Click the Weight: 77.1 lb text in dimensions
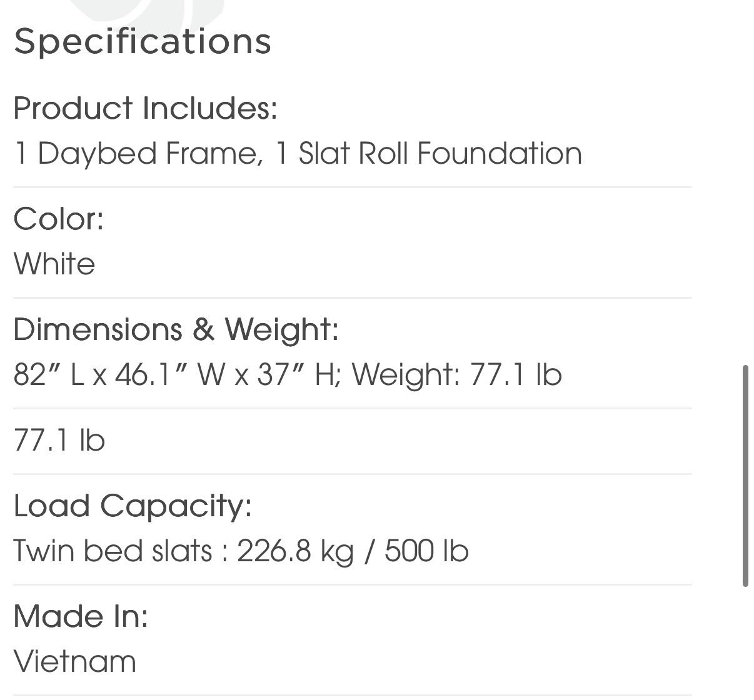This screenshot has height=700, width=754. click(456, 374)
